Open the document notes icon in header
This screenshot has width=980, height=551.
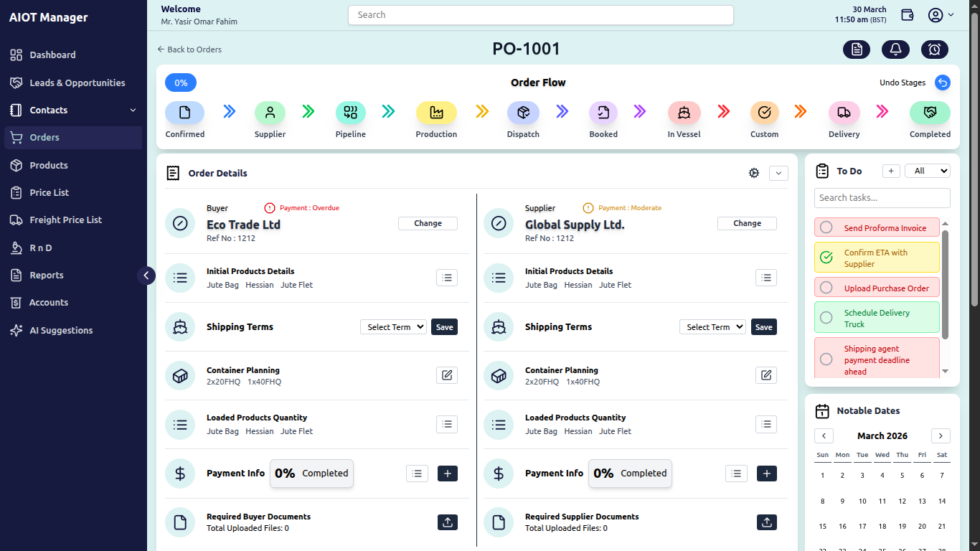[857, 50]
